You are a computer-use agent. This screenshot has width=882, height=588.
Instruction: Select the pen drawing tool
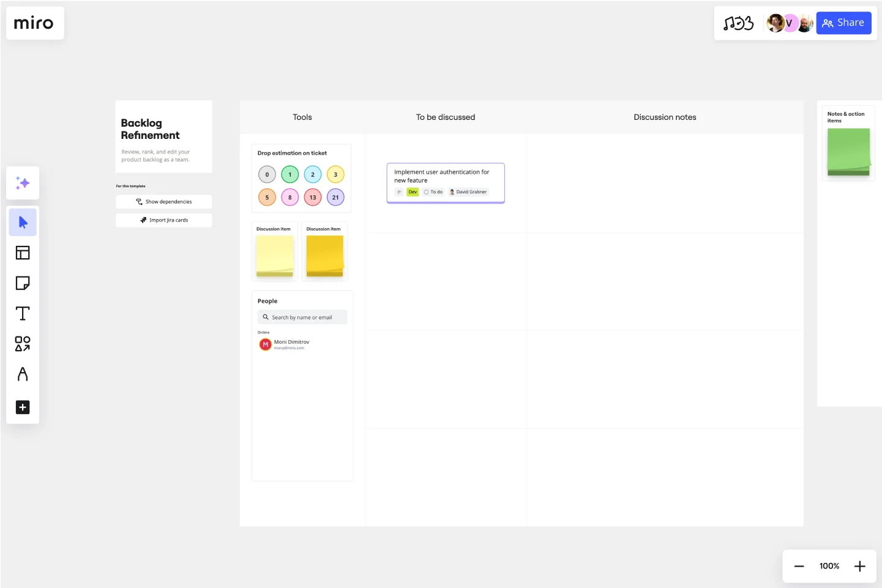23,374
